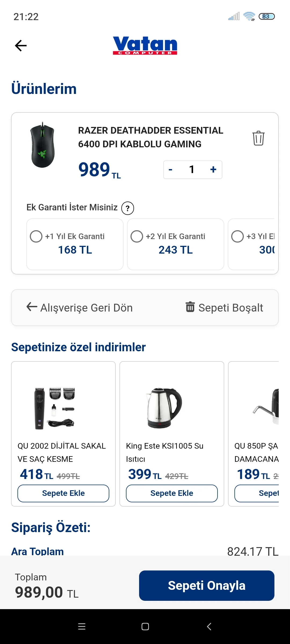Open extra warranty help question mark

coord(128,208)
